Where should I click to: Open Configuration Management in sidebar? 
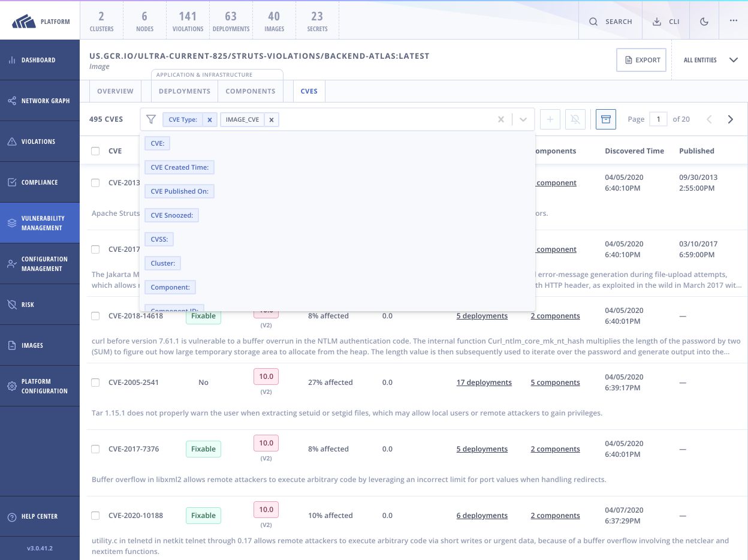click(x=40, y=264)
